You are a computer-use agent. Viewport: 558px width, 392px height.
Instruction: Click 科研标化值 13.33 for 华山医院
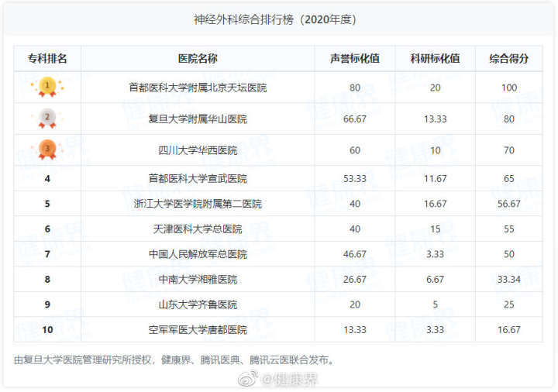435,119
